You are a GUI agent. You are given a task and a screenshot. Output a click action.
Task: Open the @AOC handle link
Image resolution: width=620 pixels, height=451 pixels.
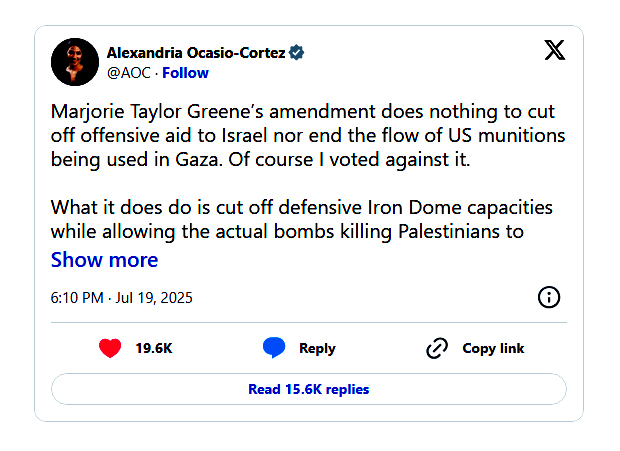pyautogui.click(x=127, y=73)
